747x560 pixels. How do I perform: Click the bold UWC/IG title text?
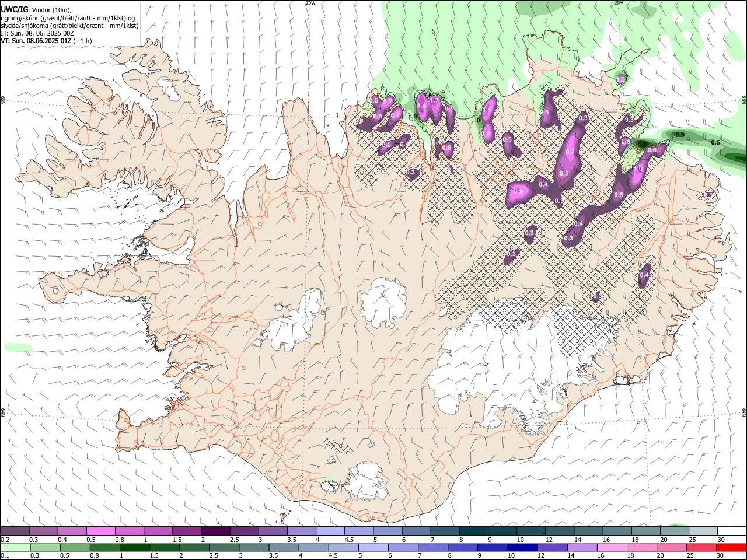point(14,9)
